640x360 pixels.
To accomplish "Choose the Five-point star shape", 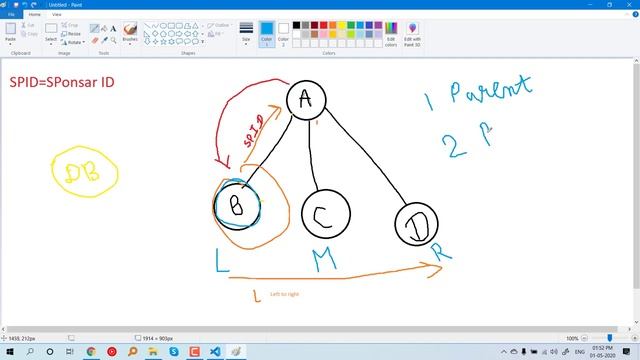I will click(x=163, y=42).
